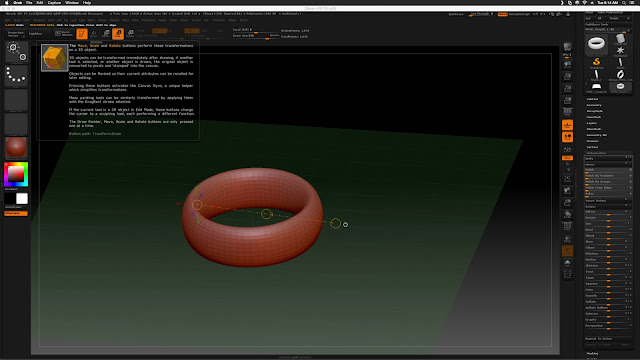
Task: Click the LightBox button
Action: coord(36,34)
